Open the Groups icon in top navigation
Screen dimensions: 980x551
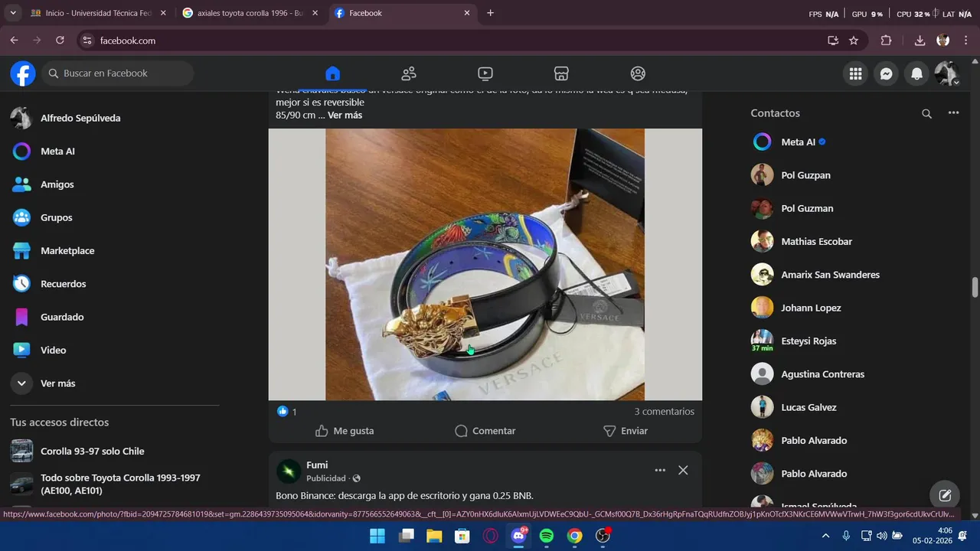pos(639,73)
